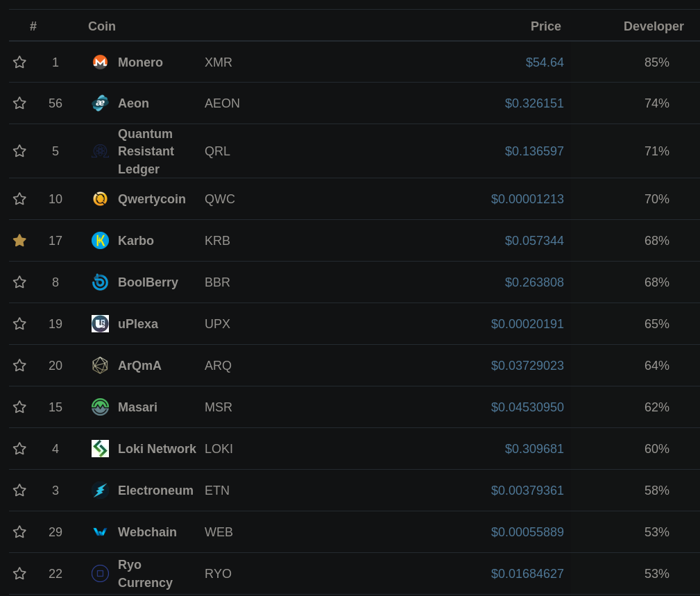Click QRL price $0.136597

tap(534, 151)
